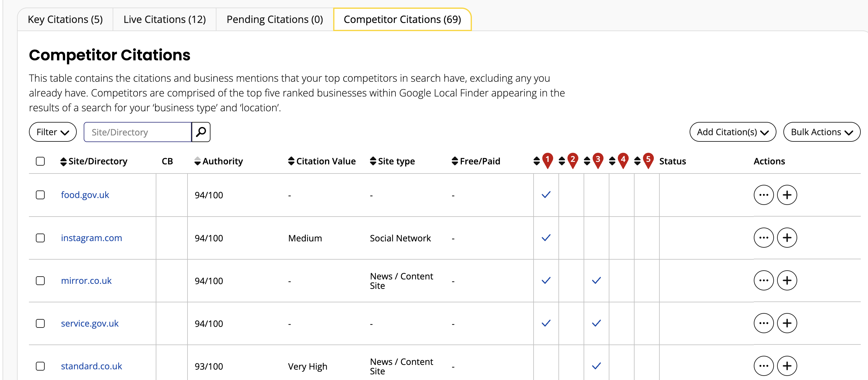Switch to Key Citations (5) tab
The image size is (868, 380).
pyautogui.click(x=65, y=19)
